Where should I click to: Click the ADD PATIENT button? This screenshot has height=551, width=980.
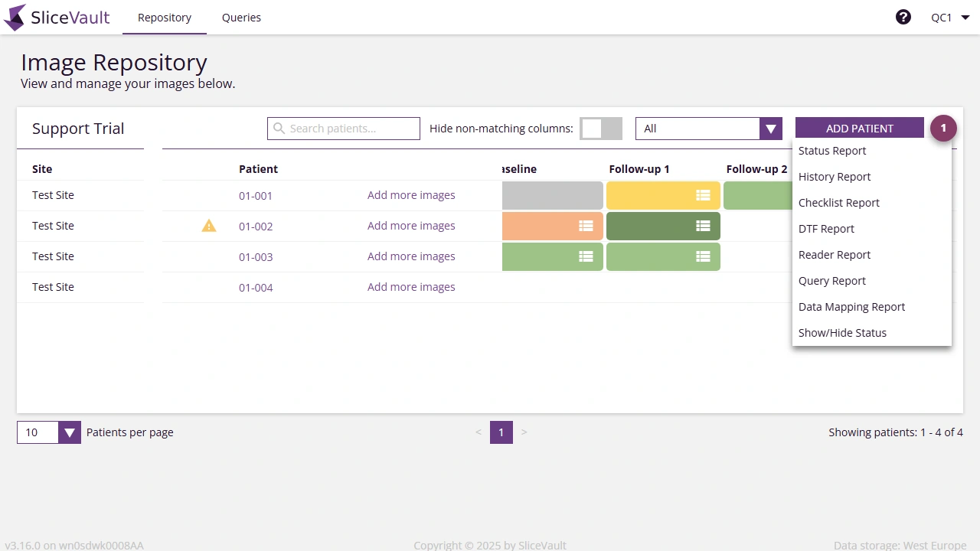coord(859,128)
